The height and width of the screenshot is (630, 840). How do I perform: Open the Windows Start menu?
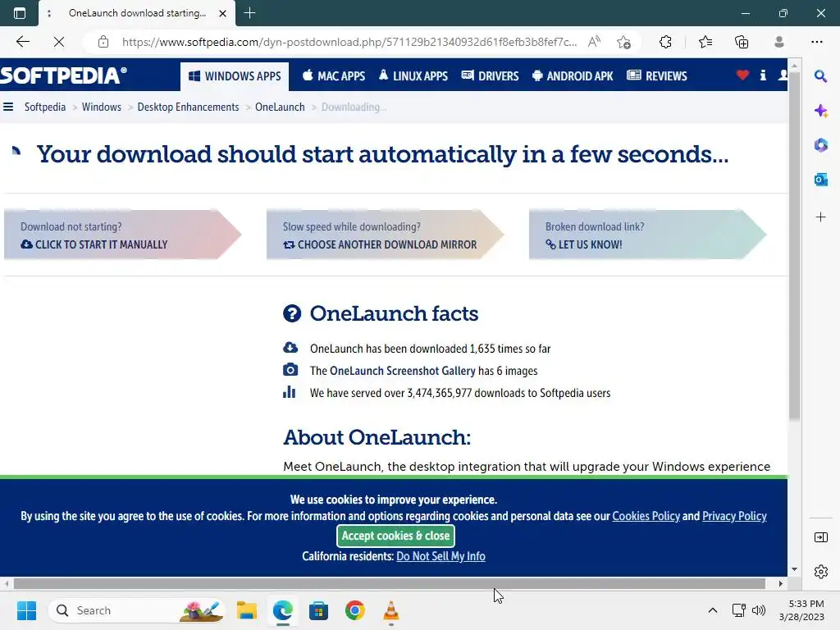26,610
